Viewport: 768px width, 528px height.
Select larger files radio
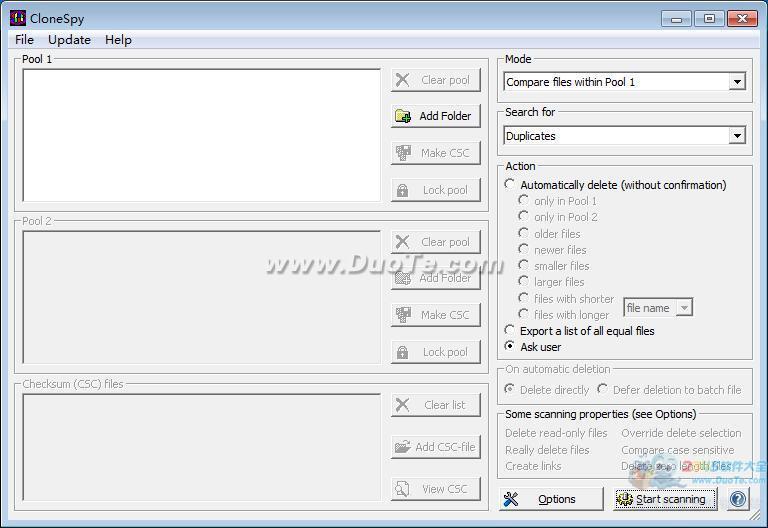(x=524, y=282)
